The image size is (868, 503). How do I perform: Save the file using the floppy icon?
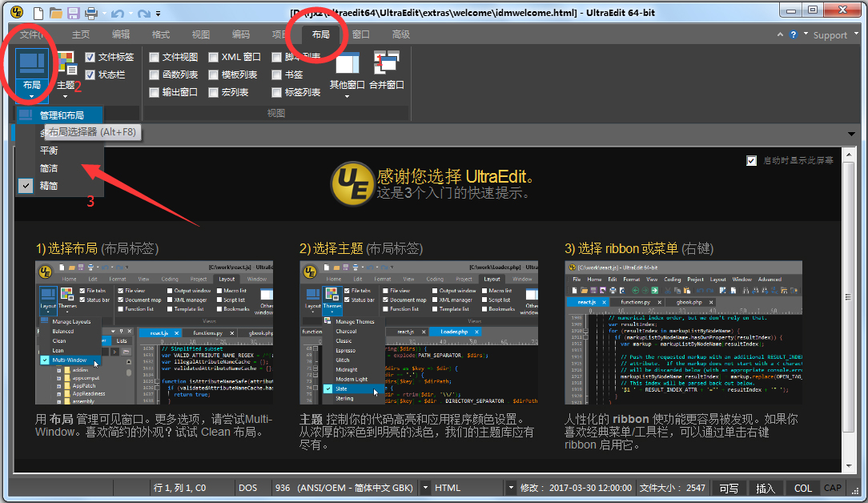pyautogui.click(x=73, y=12)
